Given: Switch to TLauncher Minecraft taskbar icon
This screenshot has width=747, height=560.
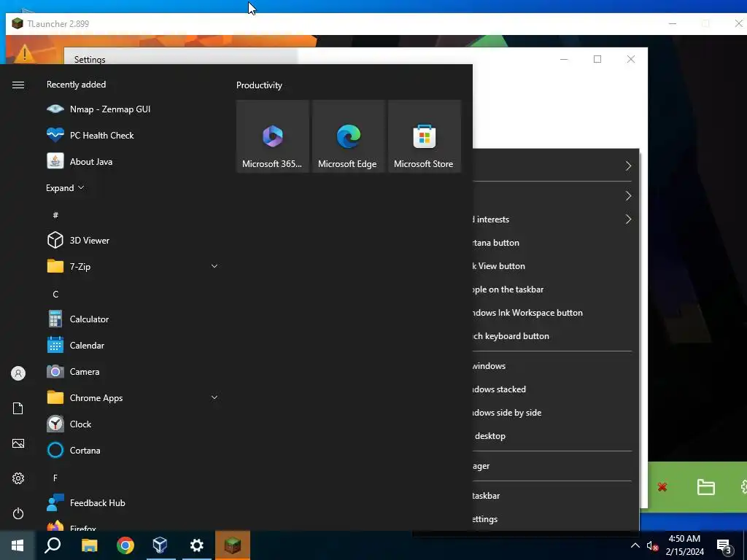Looking at the screenshot, I should click(x=233, y=545).
